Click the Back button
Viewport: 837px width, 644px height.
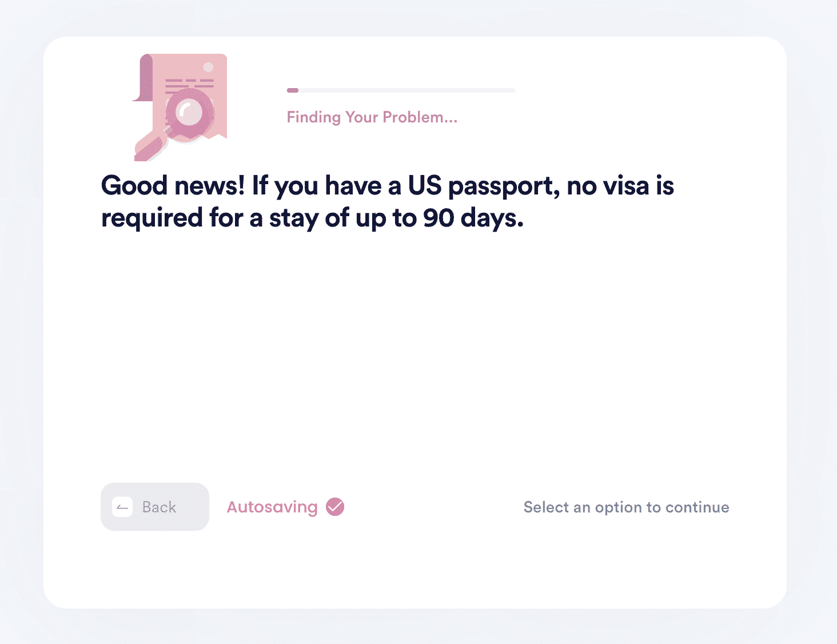click(x=155, y=507)
